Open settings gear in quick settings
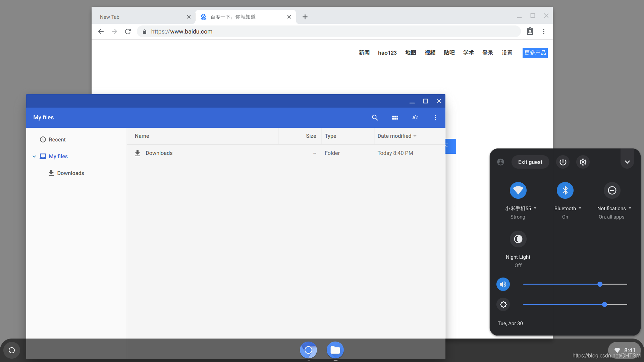The height and width of the screenshot is (362, 644). pos(583,162)
